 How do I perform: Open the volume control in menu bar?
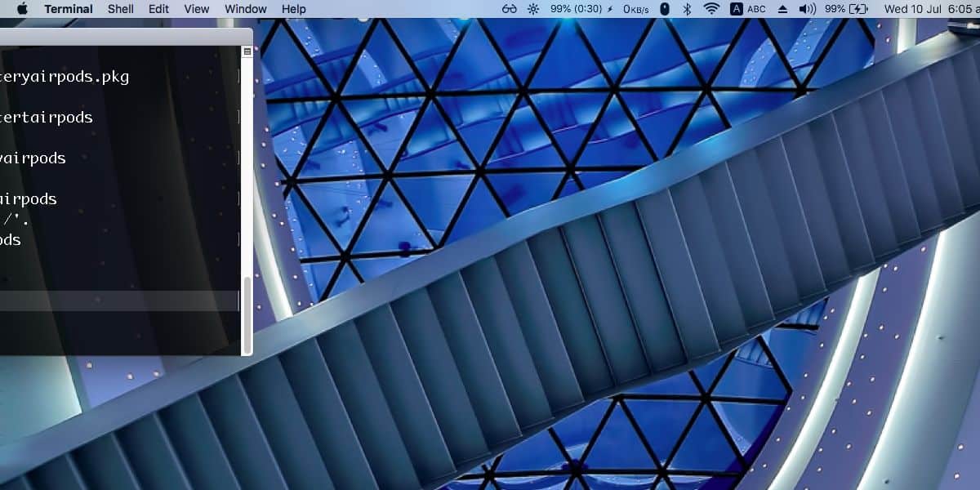pos(807,9)
